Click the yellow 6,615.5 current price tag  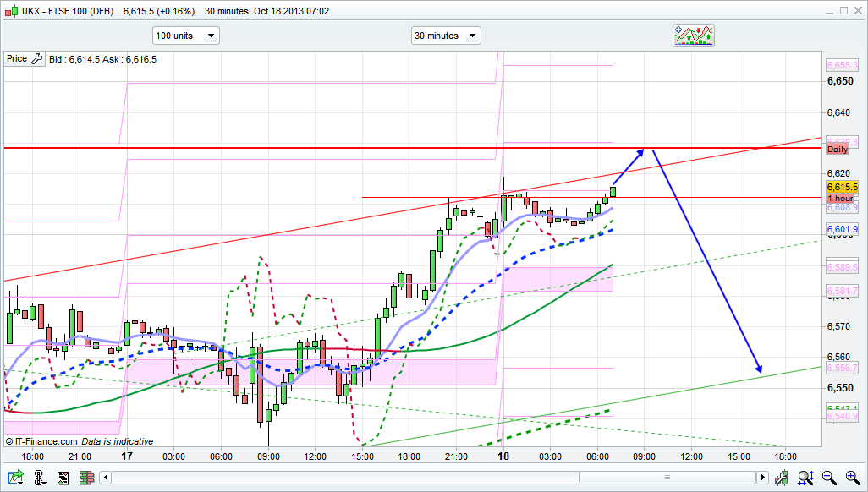[843, 187]
